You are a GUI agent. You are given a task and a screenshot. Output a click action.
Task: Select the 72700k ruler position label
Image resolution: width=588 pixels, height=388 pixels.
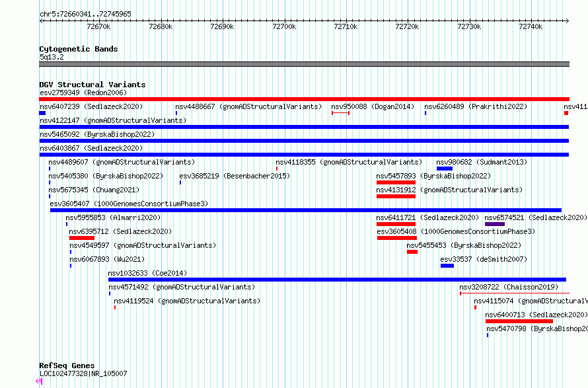point(284,26)
